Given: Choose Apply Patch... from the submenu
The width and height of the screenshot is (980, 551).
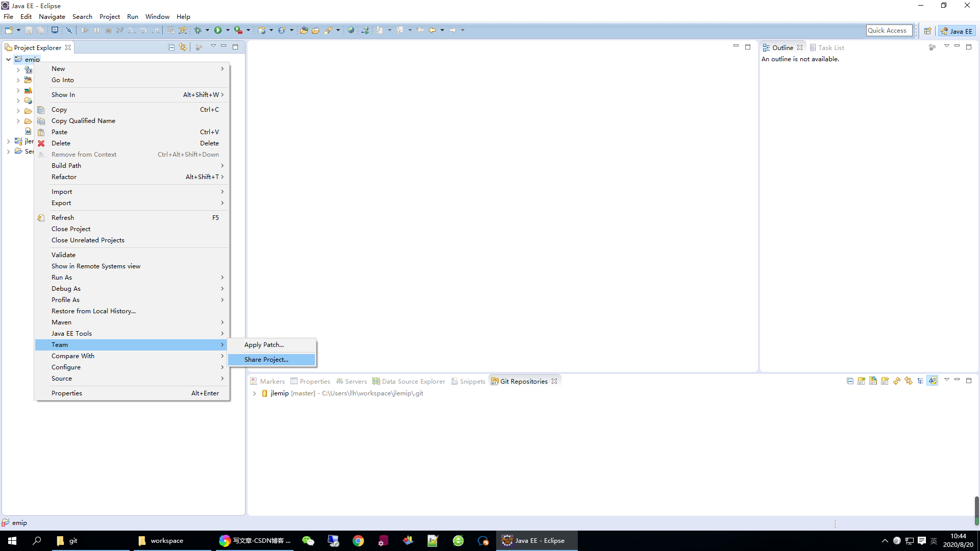Looking at the screenshot, I should 264,345.
